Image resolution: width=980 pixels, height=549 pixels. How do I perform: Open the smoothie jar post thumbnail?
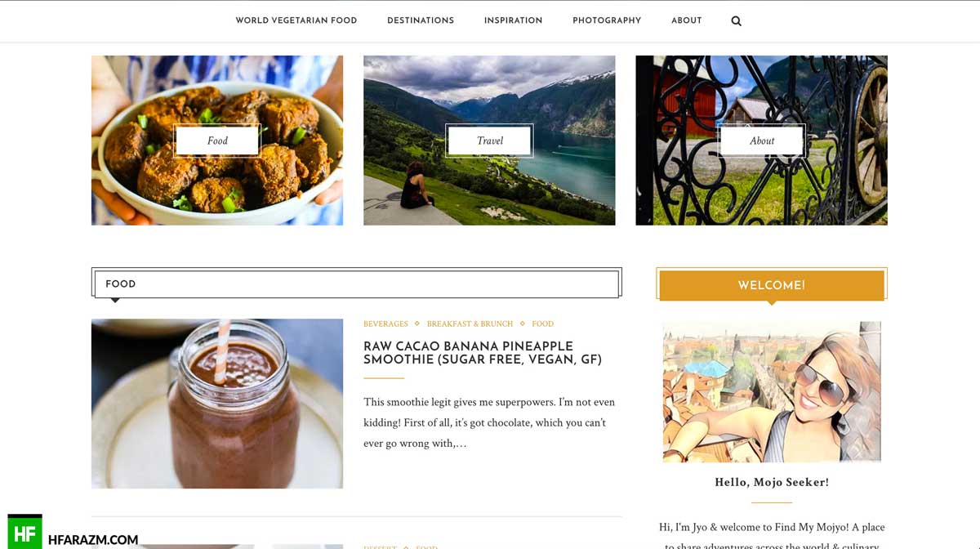pos(217,404)
